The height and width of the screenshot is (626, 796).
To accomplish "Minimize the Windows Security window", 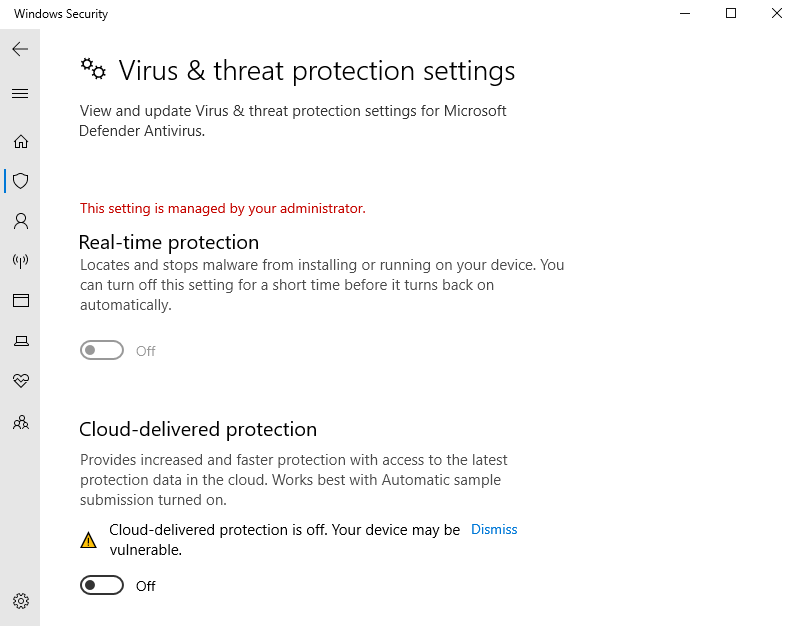I will pos(685,13).
